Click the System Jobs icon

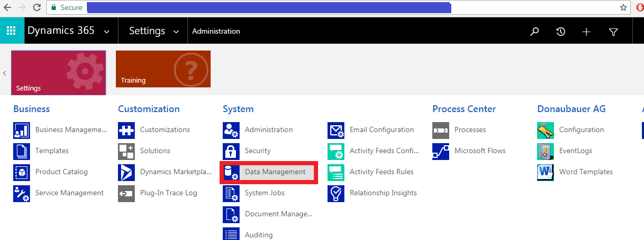click(231, 193)
